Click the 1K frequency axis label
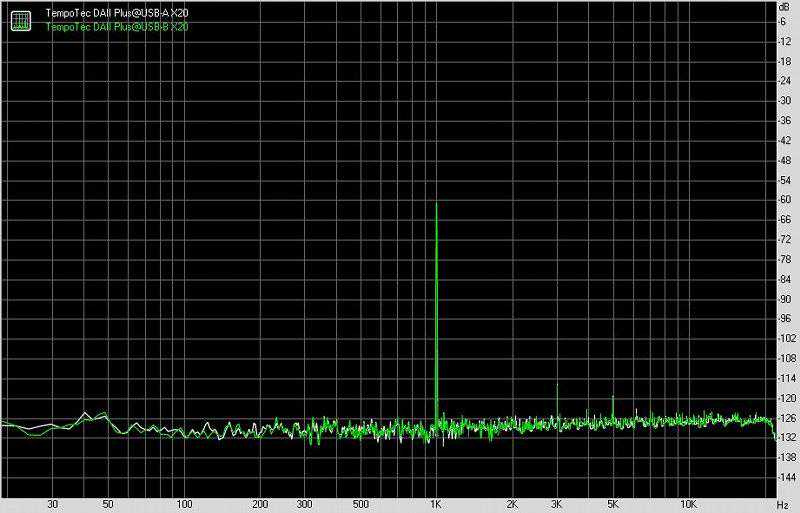This screenshot has height=513, width=800. pyautogui.click(x=435, y=505)
